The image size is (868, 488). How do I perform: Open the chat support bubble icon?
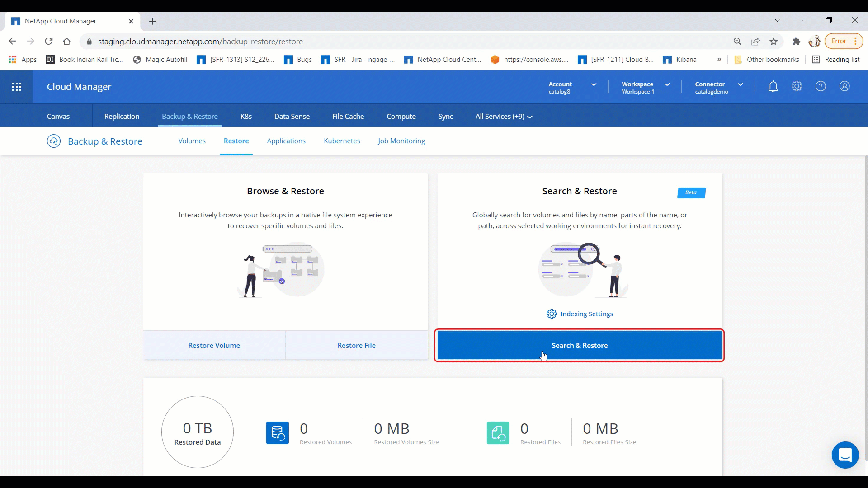point(845,455)
